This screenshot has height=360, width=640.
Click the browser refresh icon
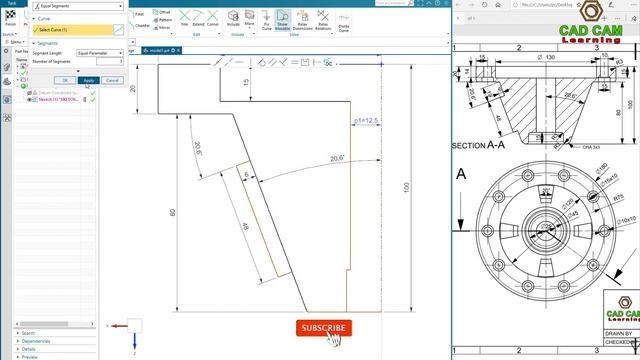coord(484,5)
